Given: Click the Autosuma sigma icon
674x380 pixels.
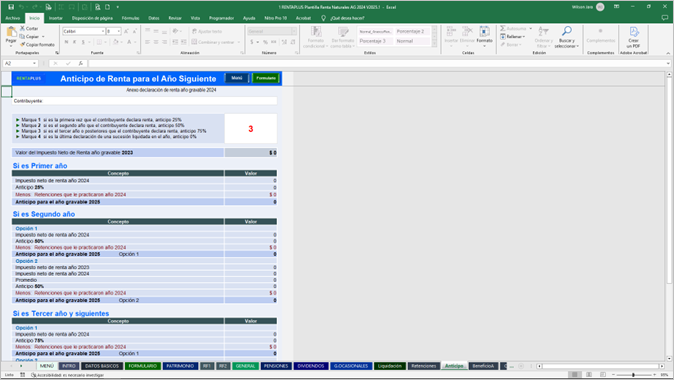Looking at the screenshot, I should click(502, 28).
